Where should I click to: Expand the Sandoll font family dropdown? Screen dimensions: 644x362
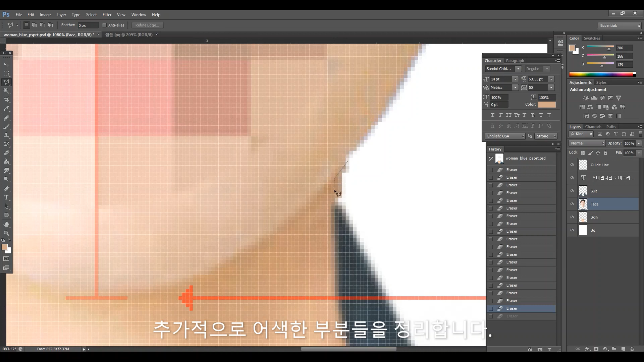pyautogui.click(x=518, y=69)
